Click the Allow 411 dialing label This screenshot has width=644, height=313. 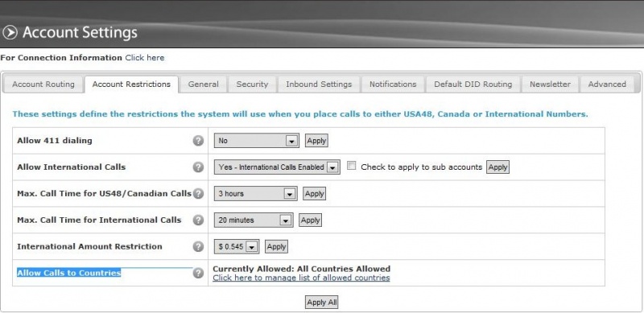[55, 141]
